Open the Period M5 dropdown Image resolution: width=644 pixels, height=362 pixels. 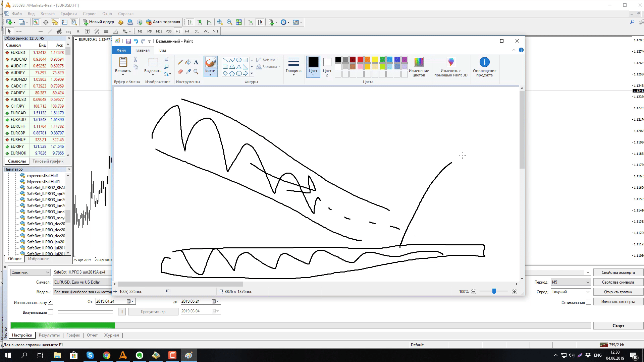tap(570, 282)
